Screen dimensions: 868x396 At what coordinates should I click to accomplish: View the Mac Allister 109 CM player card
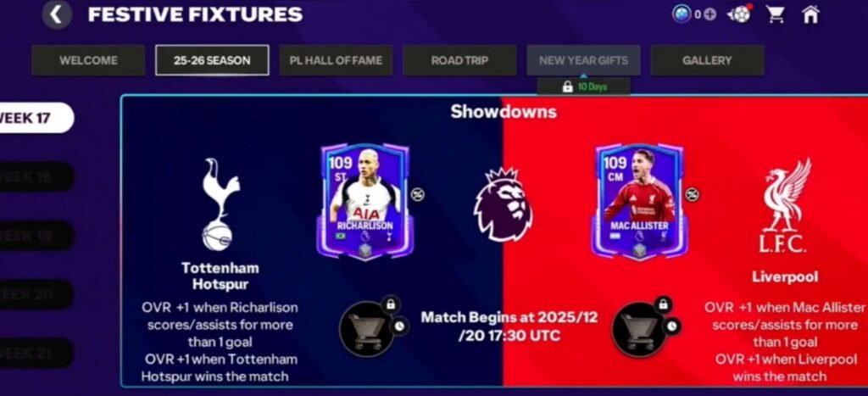(x=639, y=201)
